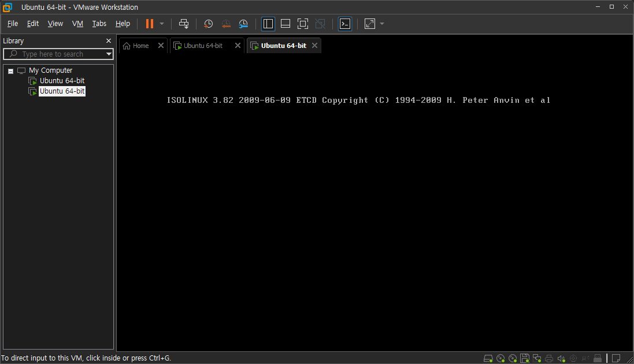Screen dimensions: 634x364
Task: Toggle the library sidebar view
Action: click(x=268, y=24)
